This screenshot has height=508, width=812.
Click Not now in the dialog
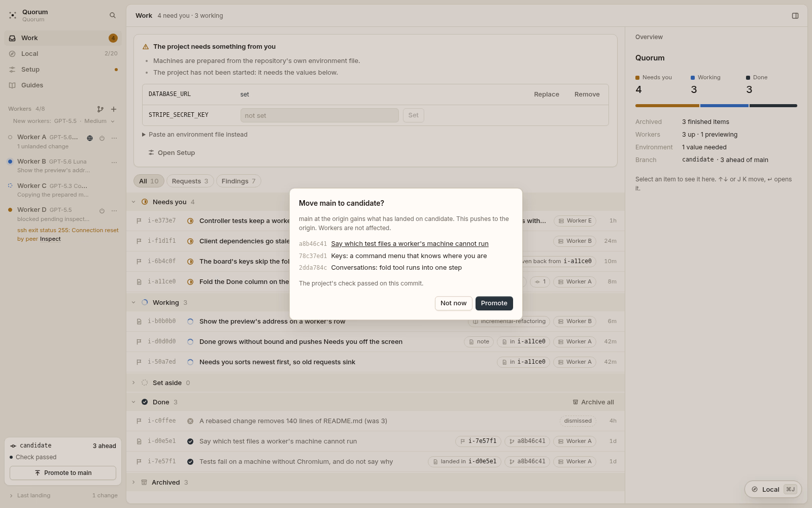tap(454, 303)
